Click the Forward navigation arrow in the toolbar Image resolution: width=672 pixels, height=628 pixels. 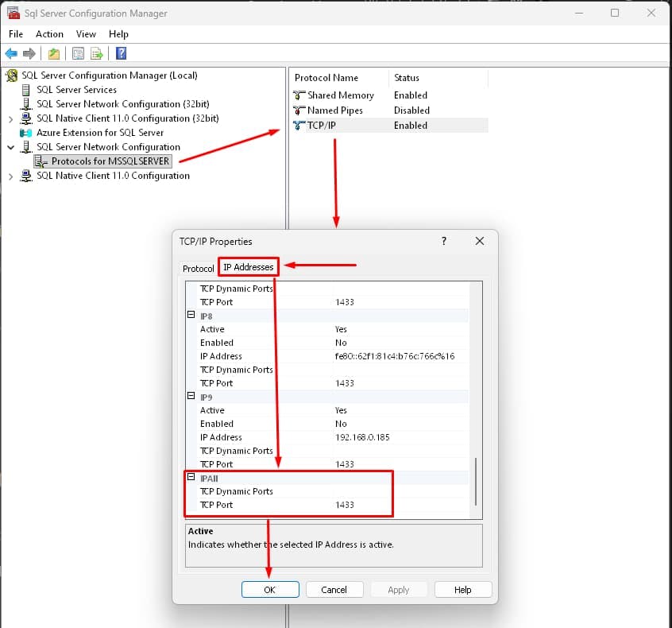coord(29,53)
